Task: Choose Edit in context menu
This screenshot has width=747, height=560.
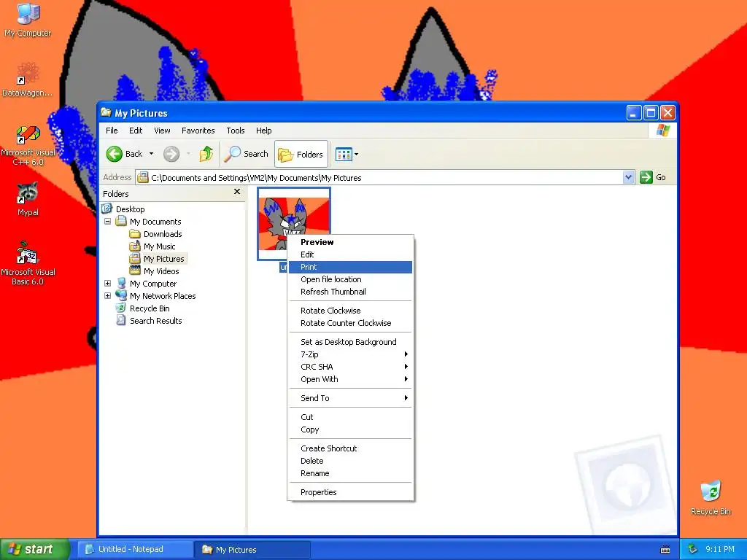Action: tap(351, 254)
